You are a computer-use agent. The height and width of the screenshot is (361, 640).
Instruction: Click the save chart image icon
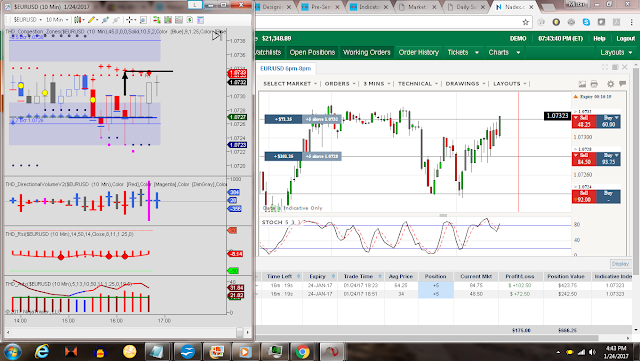point(582,84)
